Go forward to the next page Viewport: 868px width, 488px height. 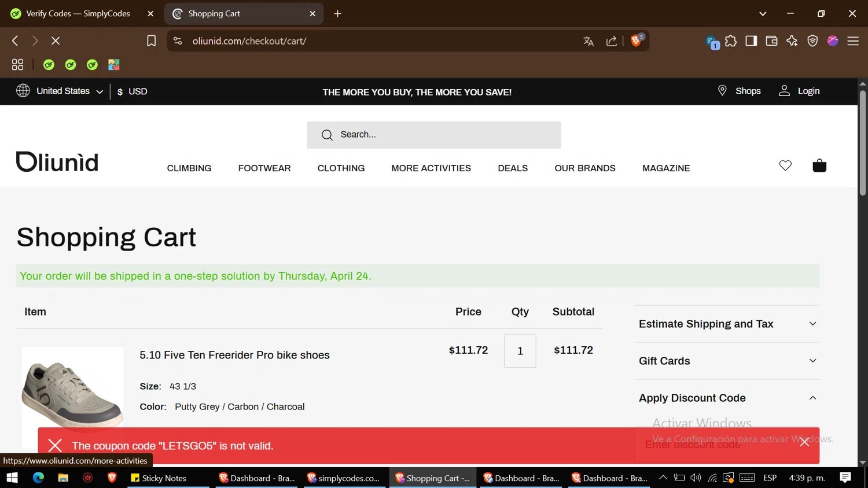[x=35, y=41]
